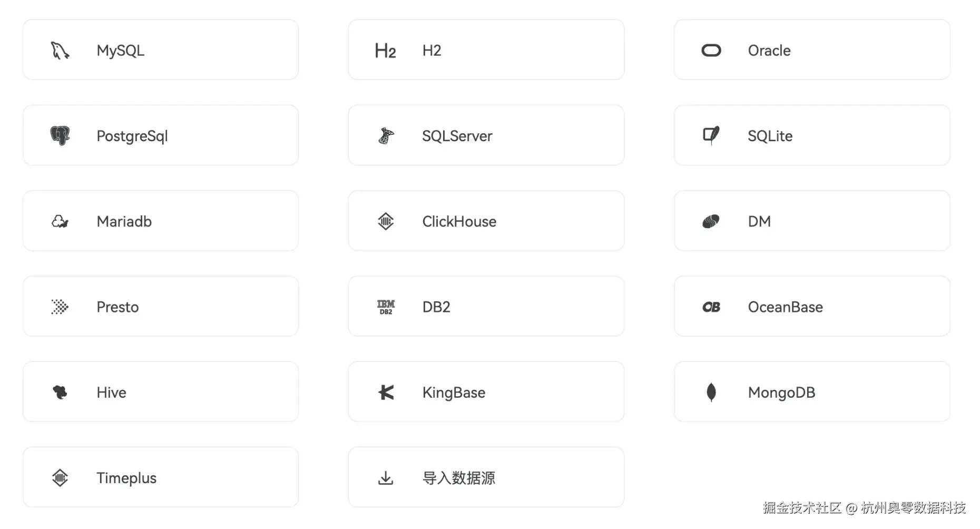This screenshot has width=980, height=529.
Task: Choose the SQLServer label text
Action: tap(457, 136)
